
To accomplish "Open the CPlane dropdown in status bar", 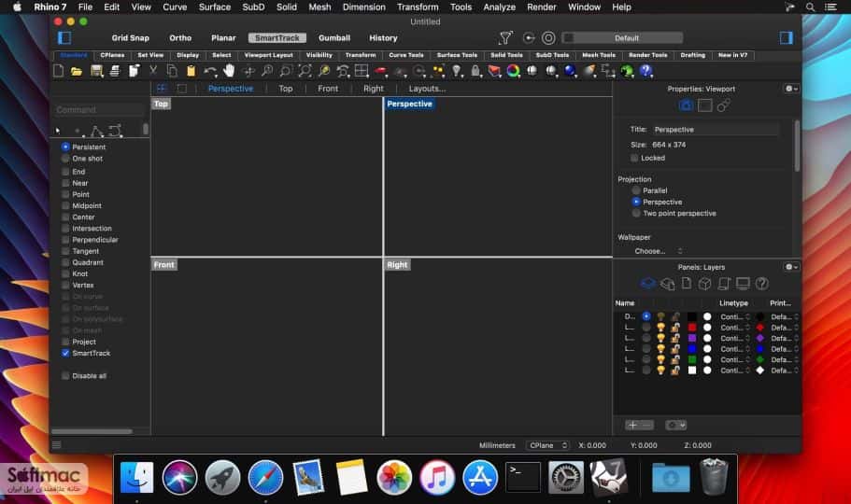I will (547, 445).
